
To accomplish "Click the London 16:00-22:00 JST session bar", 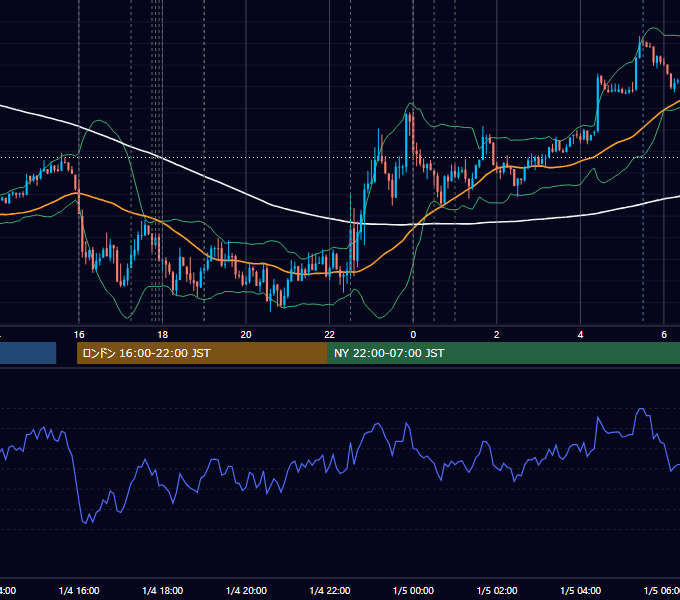I will (x=202, y=353).
